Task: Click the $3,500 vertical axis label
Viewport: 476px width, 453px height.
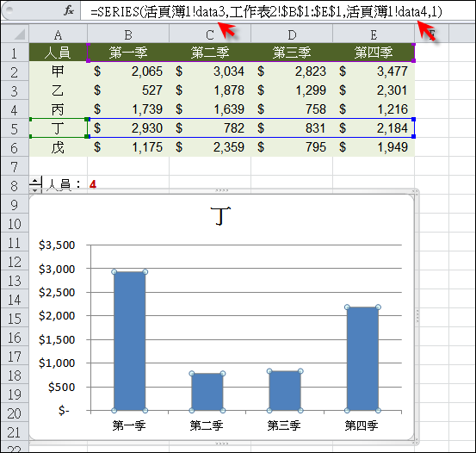Action: click(57, 245)
